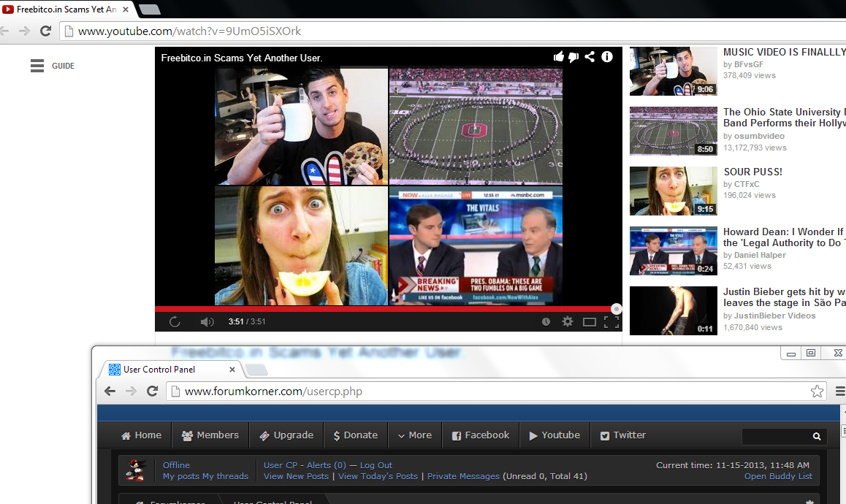The image size is (846, 504).
Task: Open Facebook link in forum nav
Action: (481, 435)
